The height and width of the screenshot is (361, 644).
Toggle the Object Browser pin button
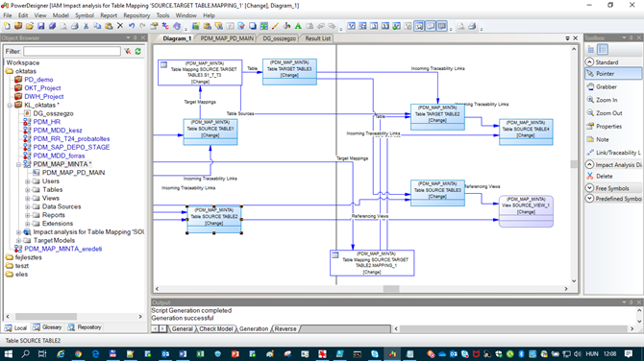click(x=136, y=37)
